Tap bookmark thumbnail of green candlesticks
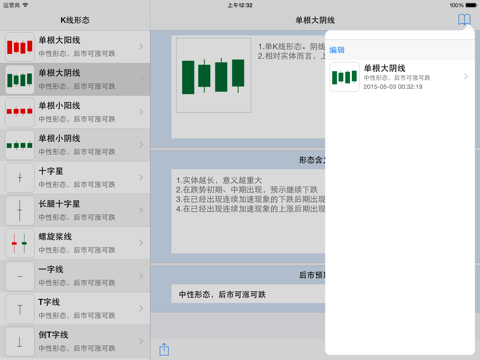Viewport: 480px width, 360px height. [344, 77]
